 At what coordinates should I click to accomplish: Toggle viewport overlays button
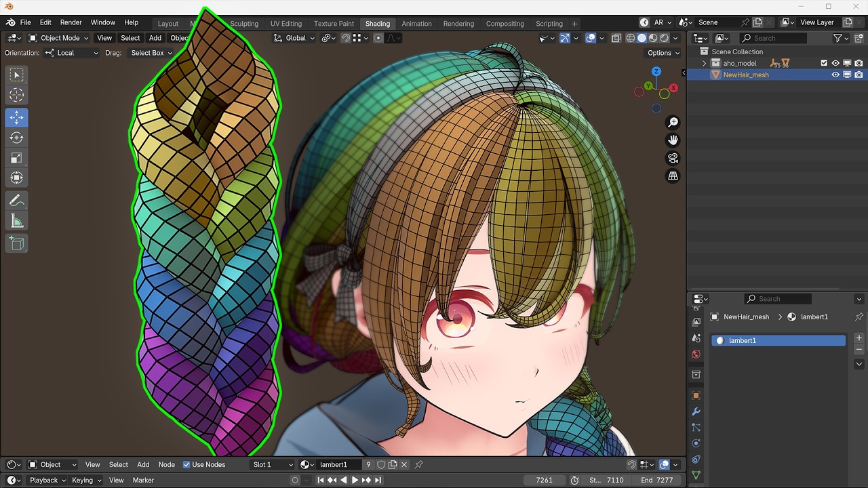(591, 38)
